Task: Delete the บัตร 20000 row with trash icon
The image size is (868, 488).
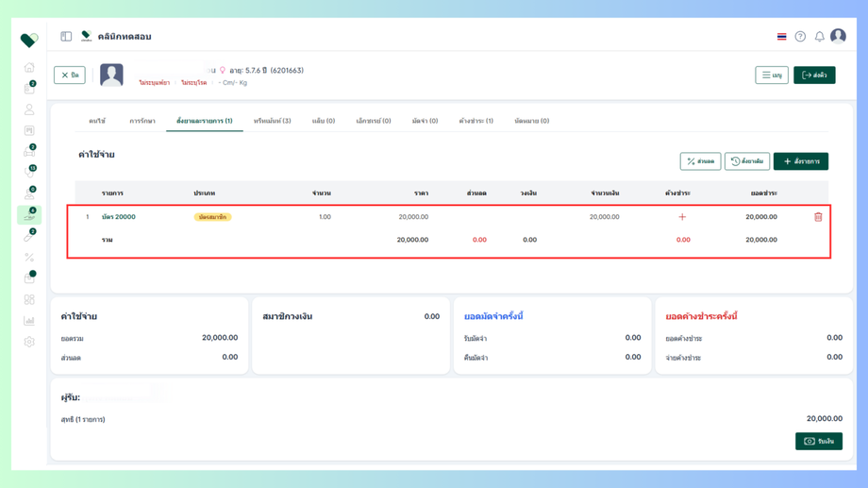Action: point(818,217)
